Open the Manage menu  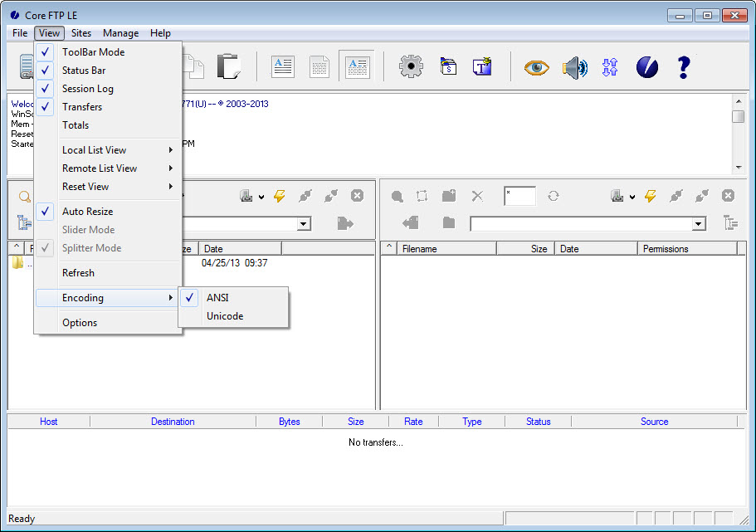point(120,33)
